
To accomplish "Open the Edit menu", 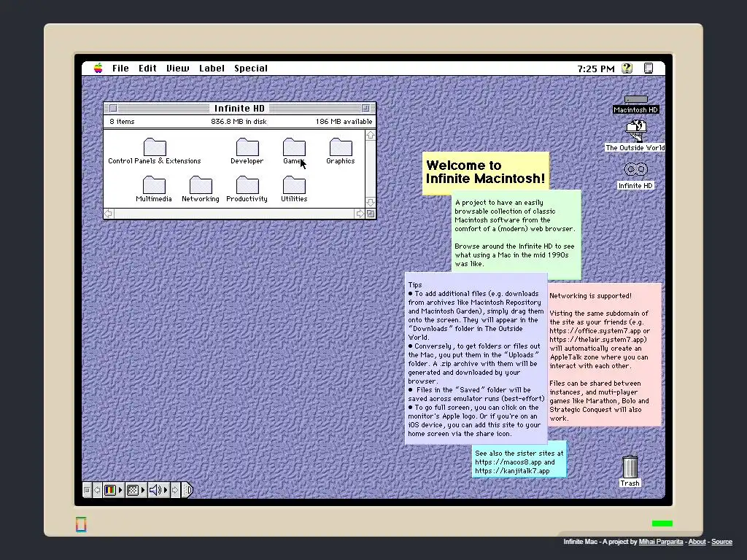I will tap(147, 68).
